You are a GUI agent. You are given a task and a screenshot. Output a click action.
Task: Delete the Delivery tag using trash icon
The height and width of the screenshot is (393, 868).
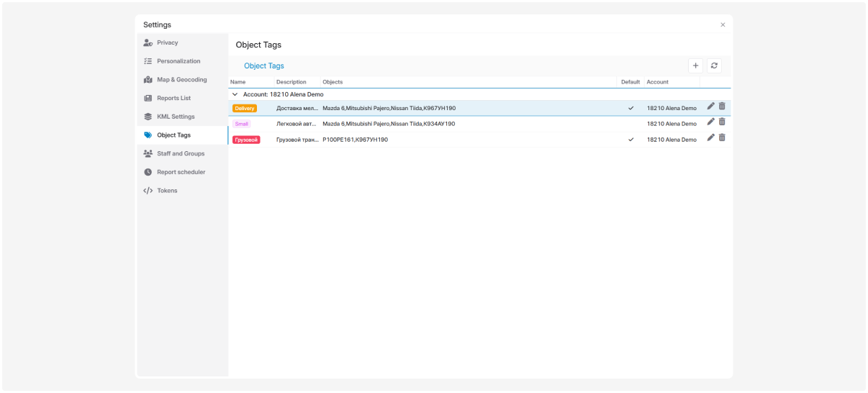click(722, 107)
